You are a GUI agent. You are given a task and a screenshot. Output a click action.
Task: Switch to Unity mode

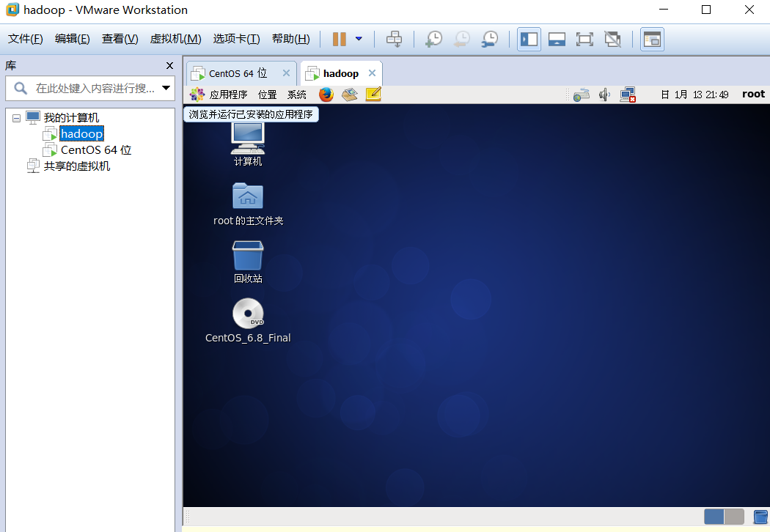click(612, 40)
